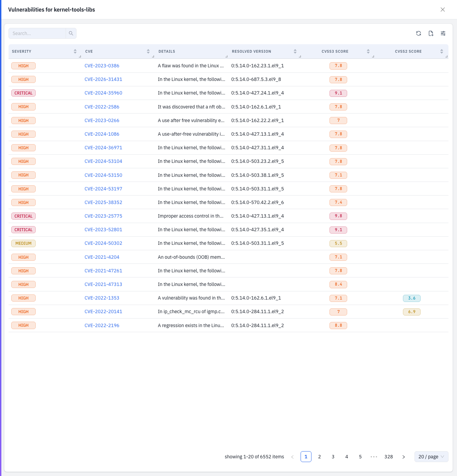Click the 5.5 CVSS3 score badge
457x476 pixels.
(x=338, y=243)
